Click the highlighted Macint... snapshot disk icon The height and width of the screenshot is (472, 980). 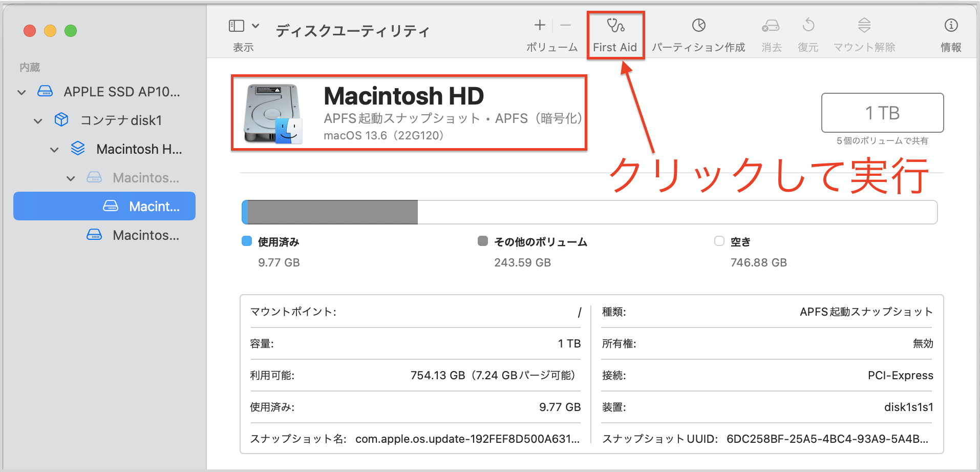111,206
